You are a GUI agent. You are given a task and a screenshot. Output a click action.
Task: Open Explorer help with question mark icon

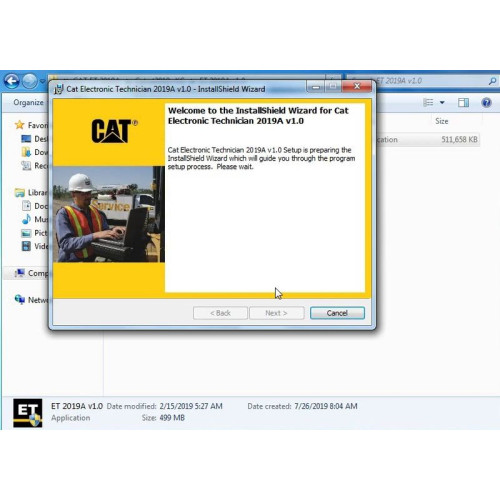point(486,102)
